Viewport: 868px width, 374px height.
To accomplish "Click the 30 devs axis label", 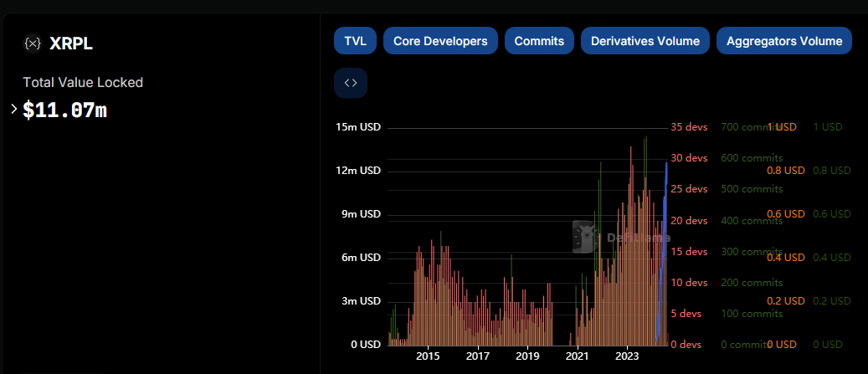I will (689, 158).
